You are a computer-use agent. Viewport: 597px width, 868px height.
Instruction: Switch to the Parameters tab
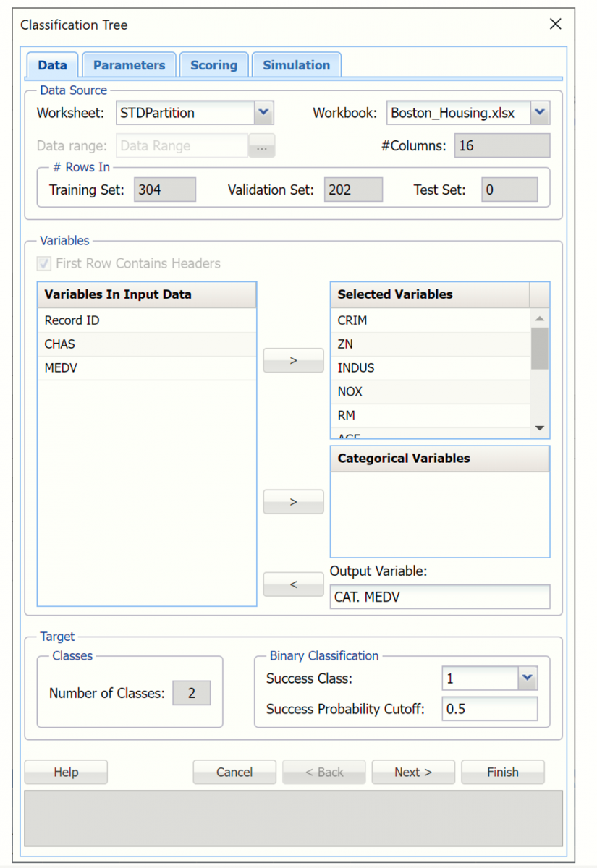(129, 65)
